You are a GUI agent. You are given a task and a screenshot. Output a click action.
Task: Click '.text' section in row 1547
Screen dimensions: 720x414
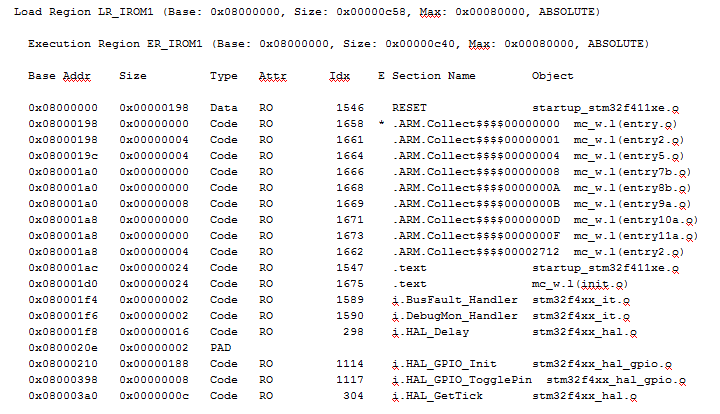coord(409,268)
